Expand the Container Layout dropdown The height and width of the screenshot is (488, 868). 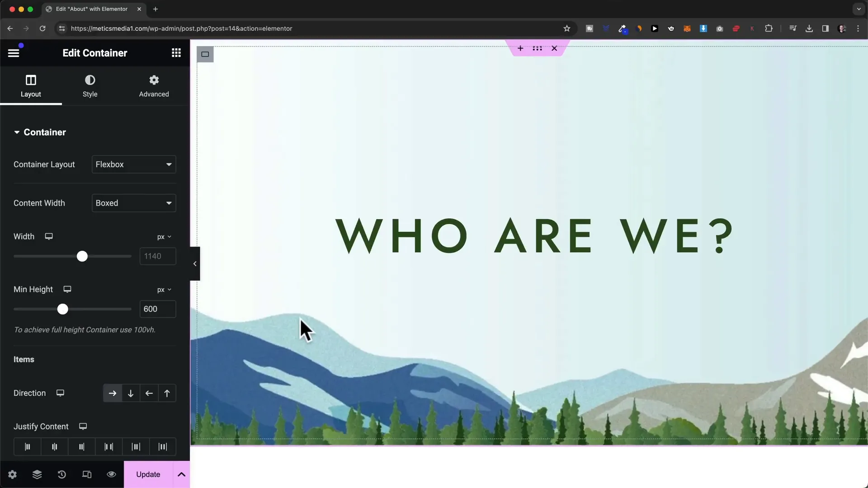(133, 164)
